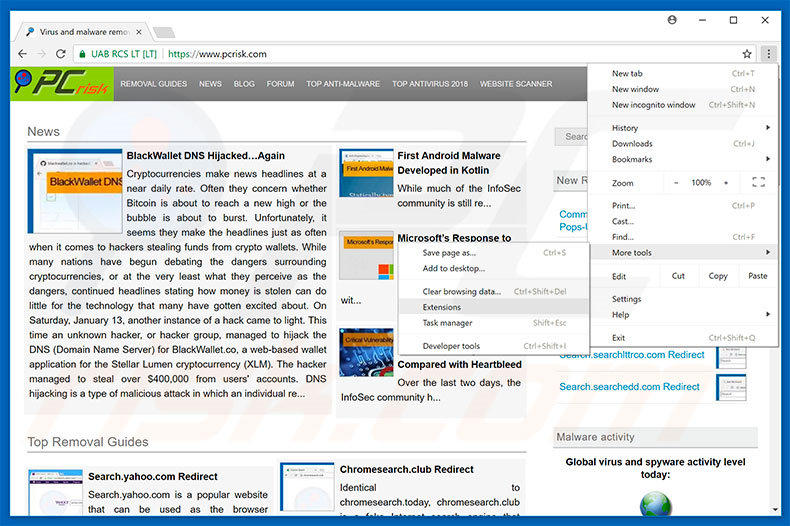Click the zoom out minus button
This screenshot has height=526, width=790.
(x=676, y=183)
